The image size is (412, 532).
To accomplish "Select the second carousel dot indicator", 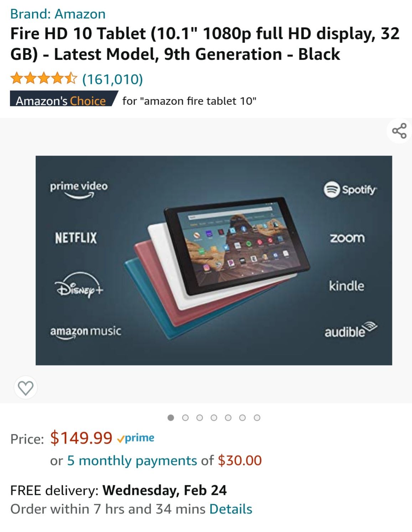I will tap(185, 418).
